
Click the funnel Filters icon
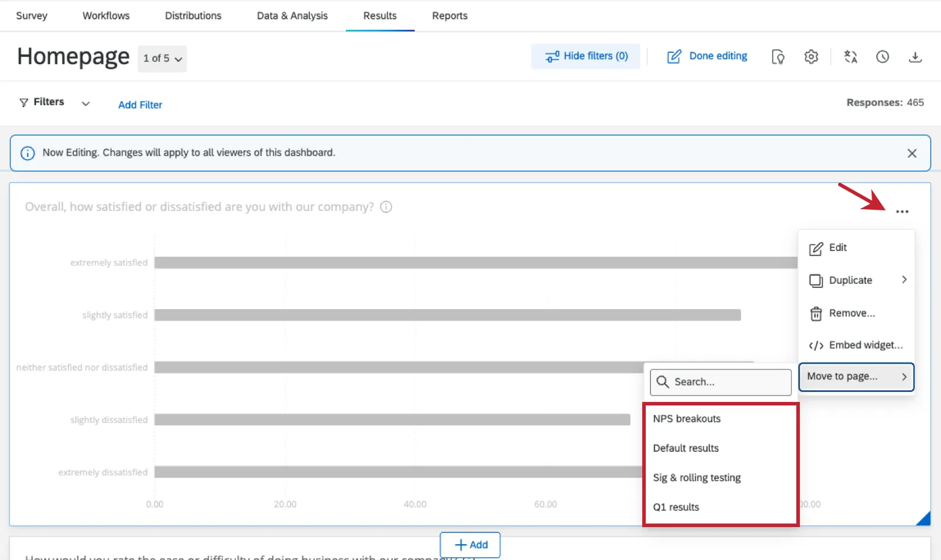pos(24,103)
